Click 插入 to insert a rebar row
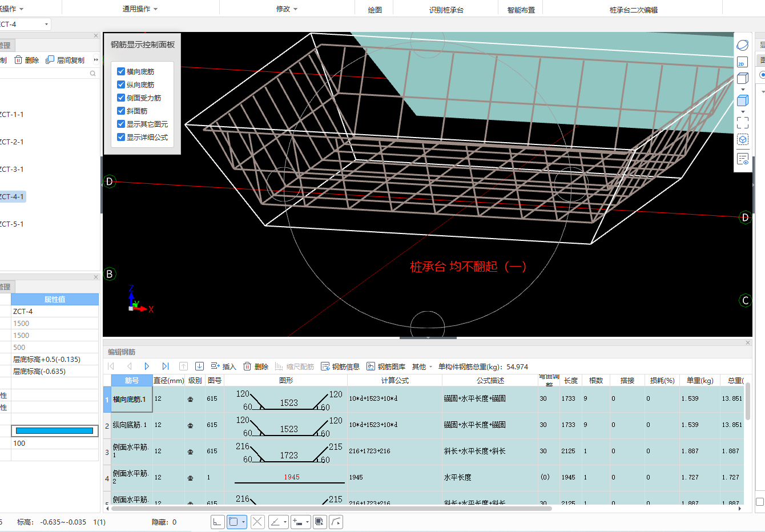Screen dimensions: 765x532 coord(223,366)
